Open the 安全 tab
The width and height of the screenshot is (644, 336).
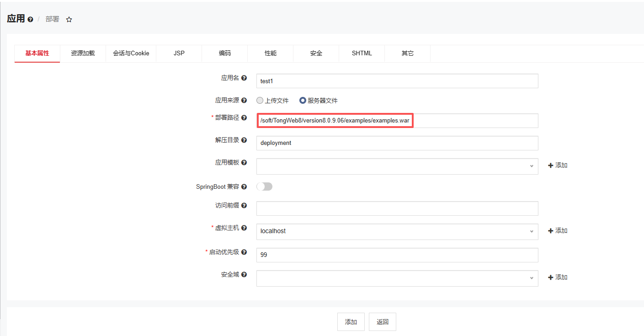(x=316, y=53)
